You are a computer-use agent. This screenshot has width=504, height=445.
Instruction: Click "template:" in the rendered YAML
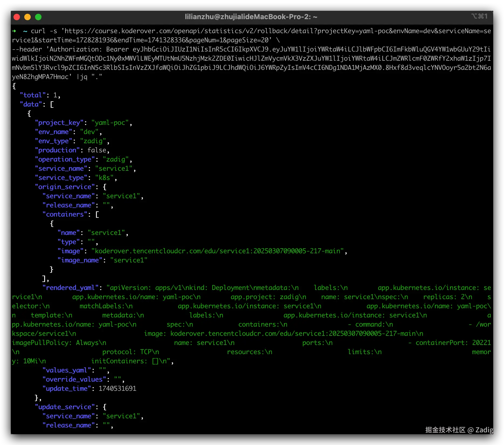[48, 315]
